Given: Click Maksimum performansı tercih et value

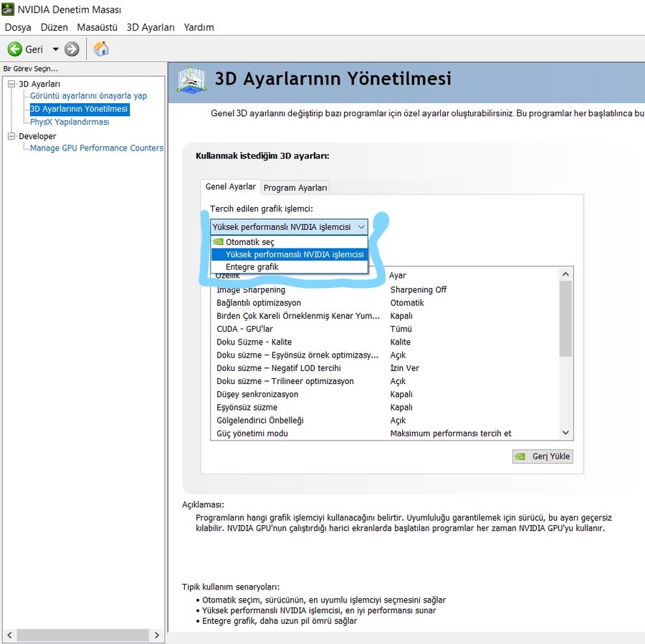Looking at the screenshot, I should 451,433.
